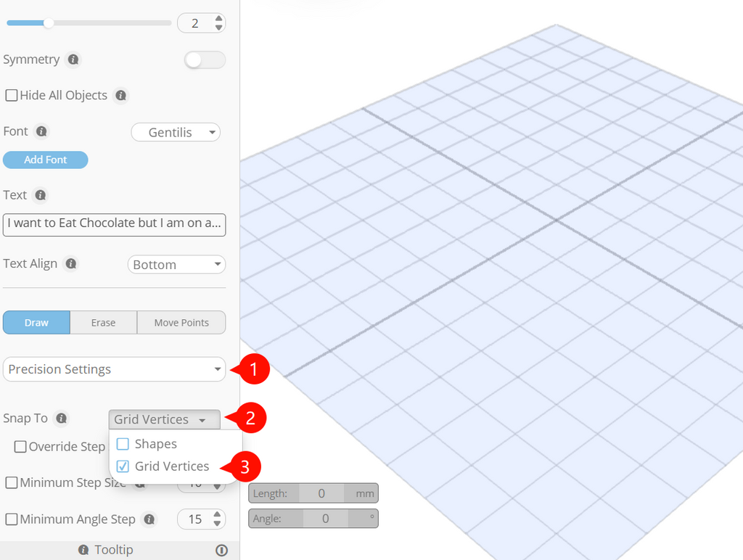Click the top slider handle

click(49, 23)
